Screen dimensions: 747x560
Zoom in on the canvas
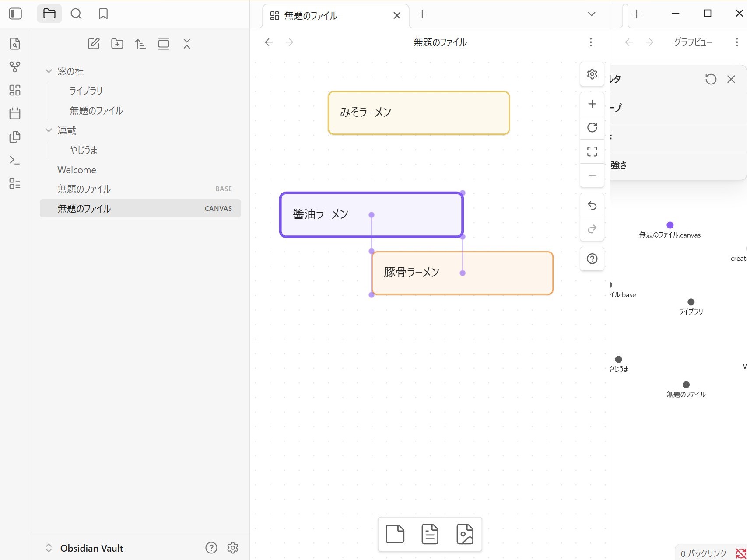592,104
